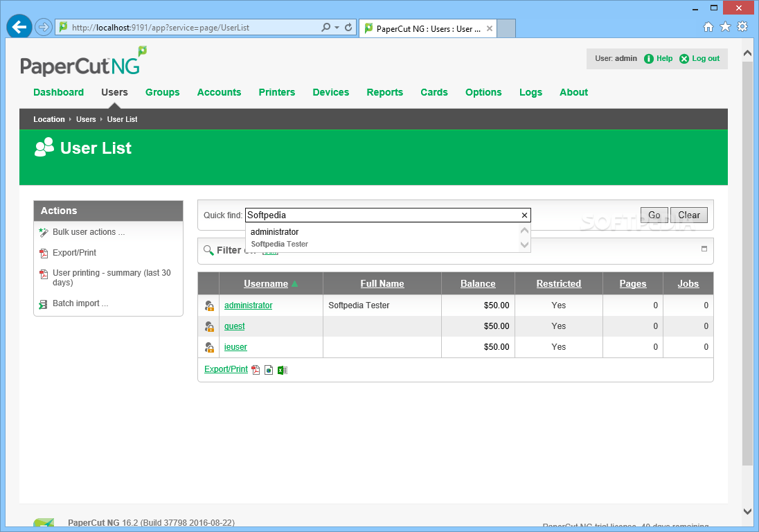
Task: Click the Log out X icon
Action: point(684,59)
